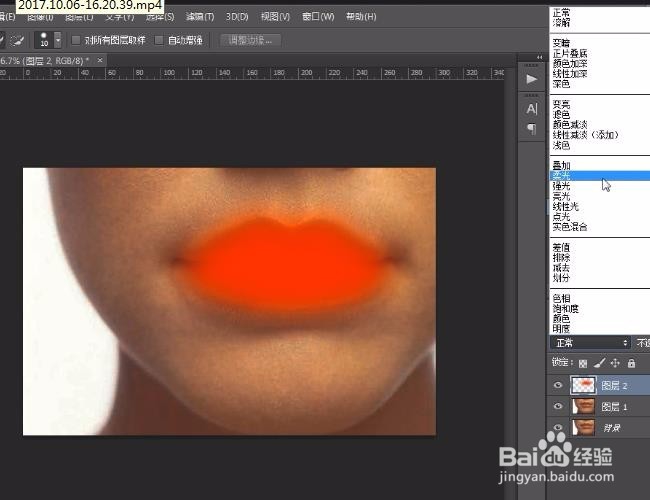Select the 图层 1 layer name
This screenshot has height=500, width=650.
(x=614, y=407)
